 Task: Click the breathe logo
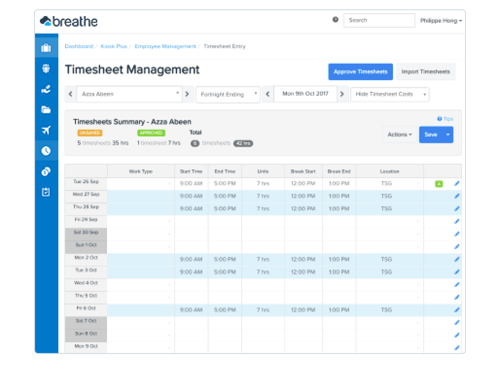coord(69,21)
